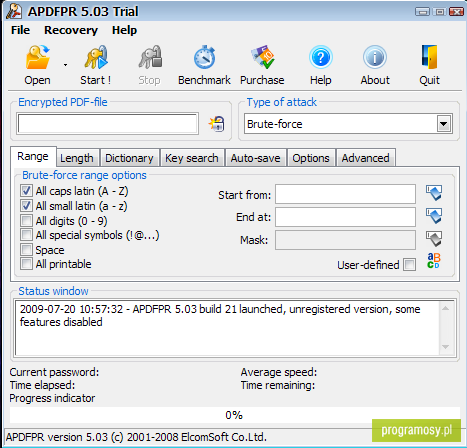Open the custom charset aBcD icon
Screen dimensions: 467x448
pyautogui.click(x=434, y=261)
